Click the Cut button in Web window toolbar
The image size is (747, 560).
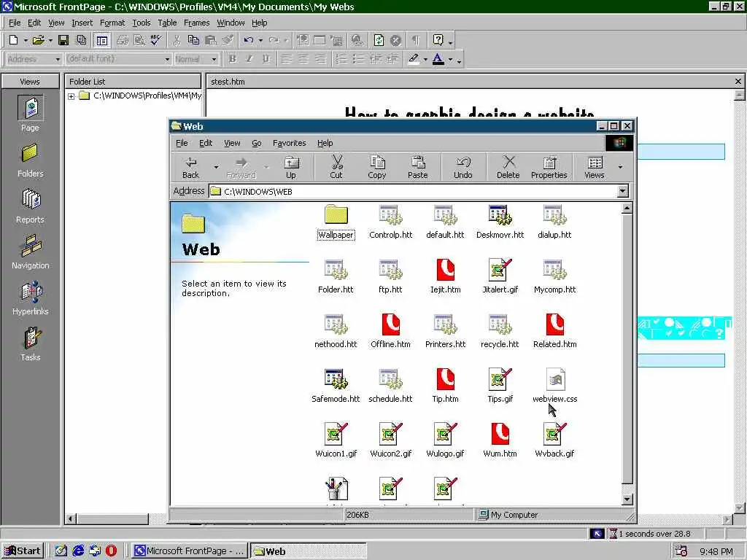coord(336,167)
